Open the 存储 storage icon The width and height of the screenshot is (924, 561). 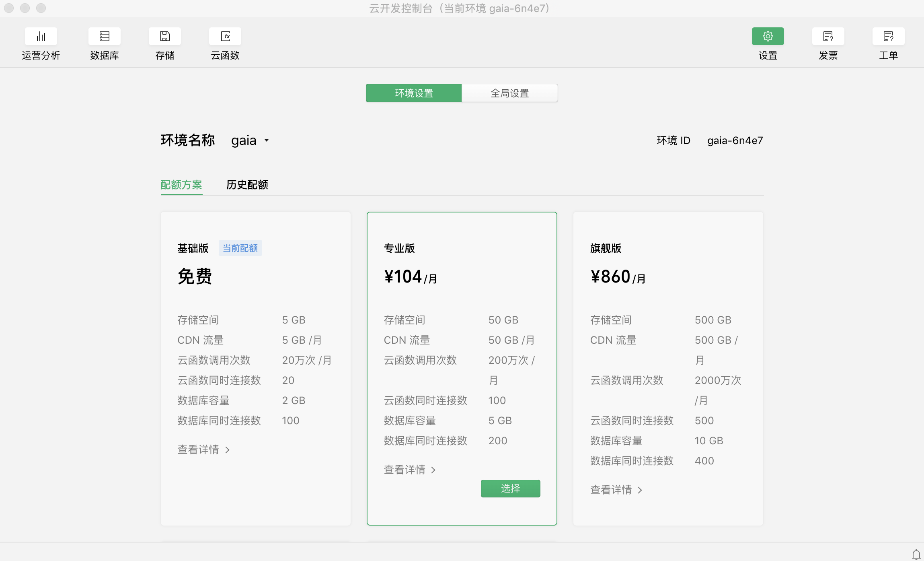tap(165, 37)
